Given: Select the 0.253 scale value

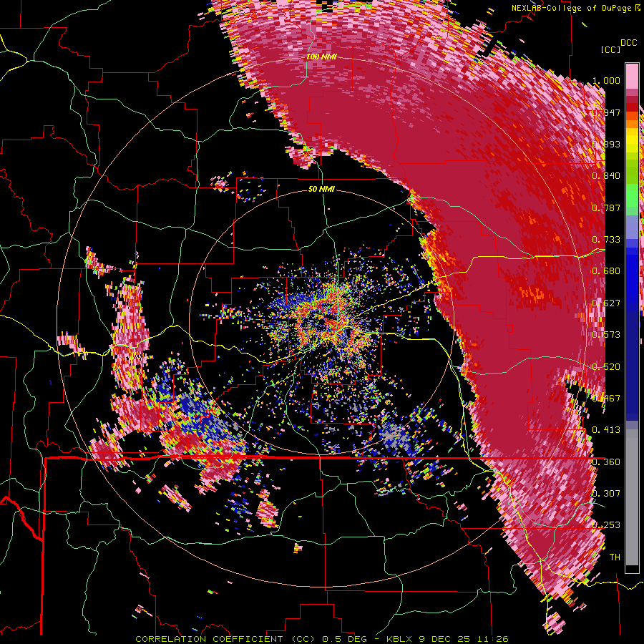Looking at the screenshot, I should [x=606, y=525].
